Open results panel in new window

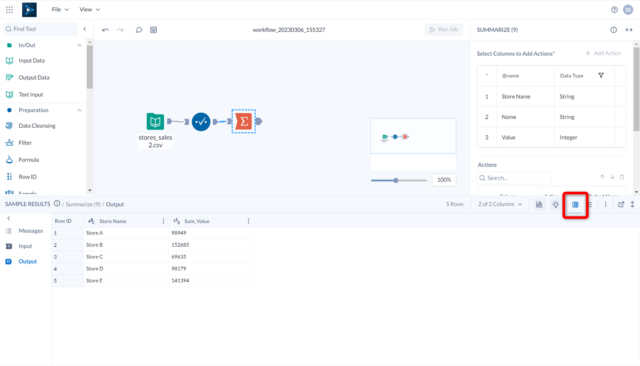tap(621, 204)
